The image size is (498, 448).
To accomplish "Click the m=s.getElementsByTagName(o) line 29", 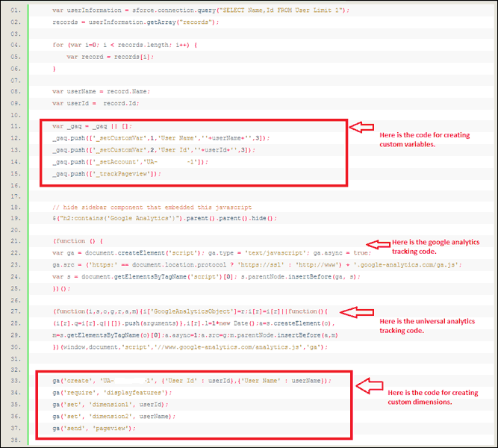I will click(195, 335).
